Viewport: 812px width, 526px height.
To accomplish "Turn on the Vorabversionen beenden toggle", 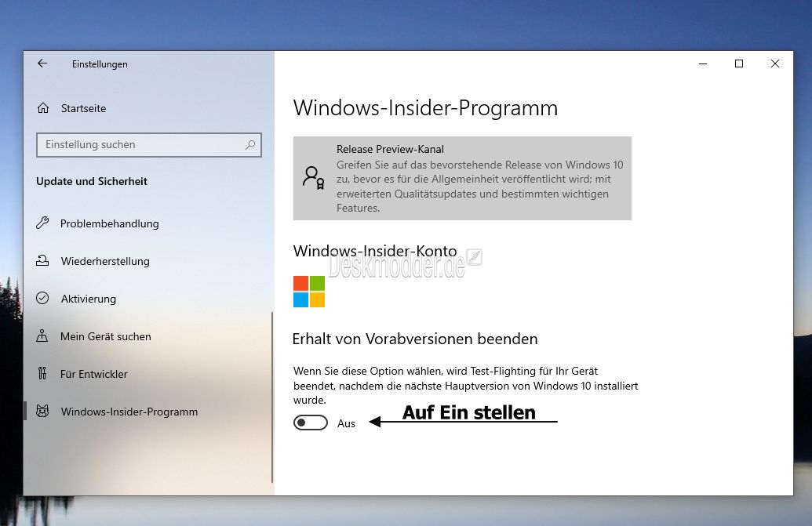I will click(311, 423).
